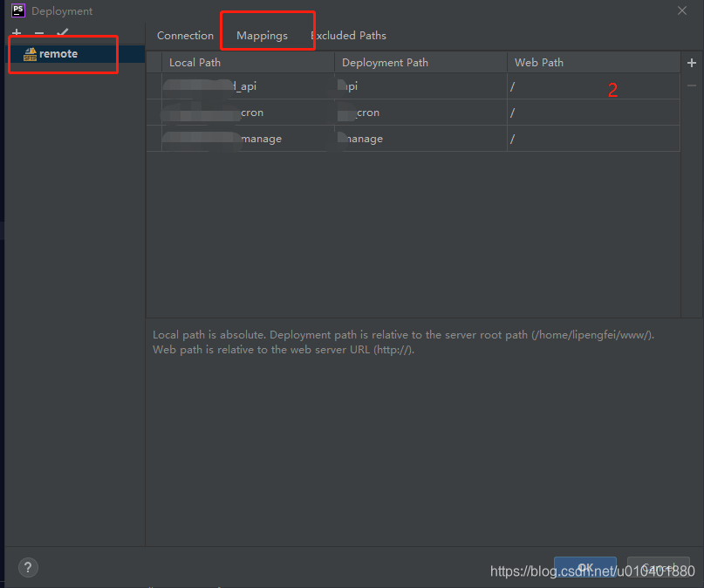Screen dimensions: 704x588
Task: Open help for the Deployment dialog
Action: click(x=28, y=567)
